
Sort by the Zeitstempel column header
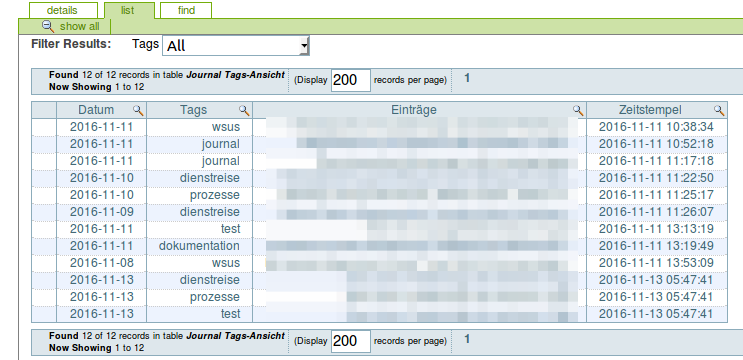pyautogui.click(x=650, y=110)
